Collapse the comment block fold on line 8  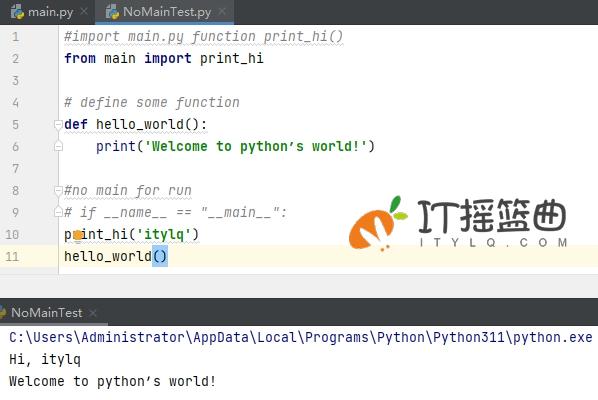click(x=58, y=190)
